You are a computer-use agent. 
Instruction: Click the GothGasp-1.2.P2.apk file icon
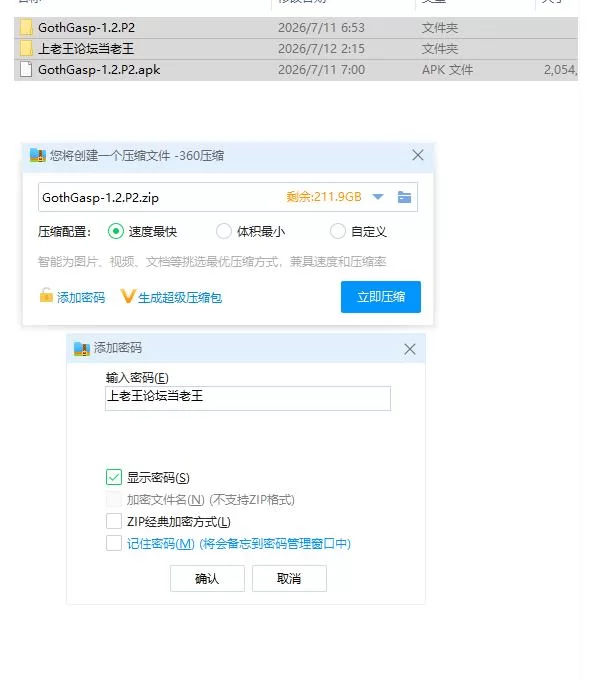click(26, 69)
